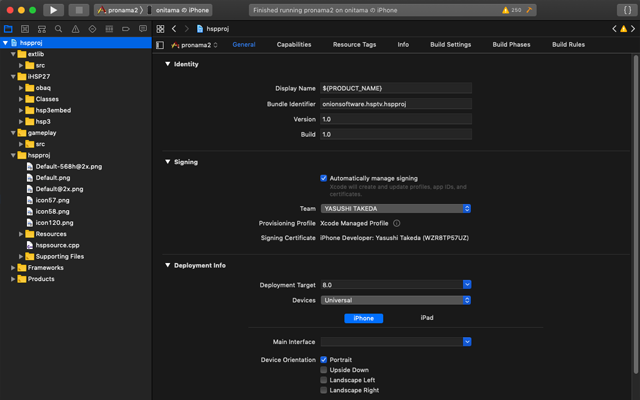
Task: Expand the Frameworks group
Action: pyautogui.click(x=13, y=268)
